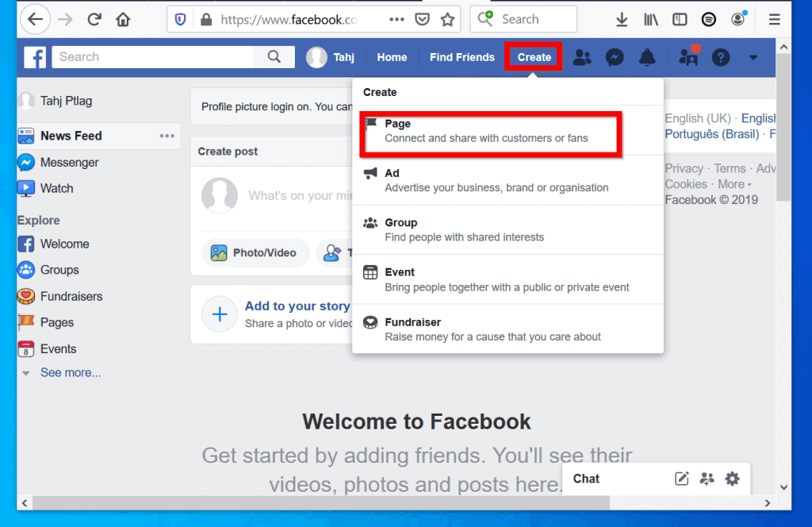The height and width of the screenshot is (527, 812).
Task: Click the Facebook logo
Action: [x=35, y=57]
